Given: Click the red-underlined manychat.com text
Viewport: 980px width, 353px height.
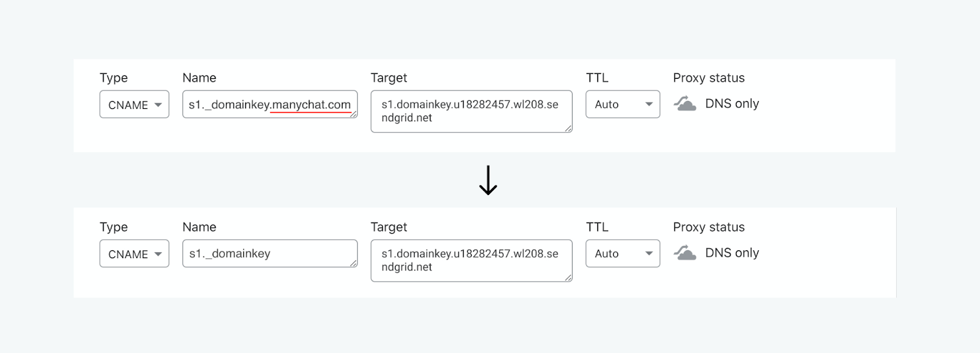Looking at the screenshot, I should pos(311,105).
